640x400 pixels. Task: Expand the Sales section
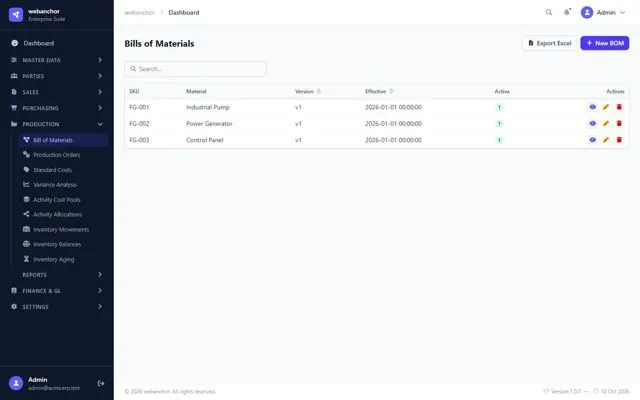tap(57, 92)
